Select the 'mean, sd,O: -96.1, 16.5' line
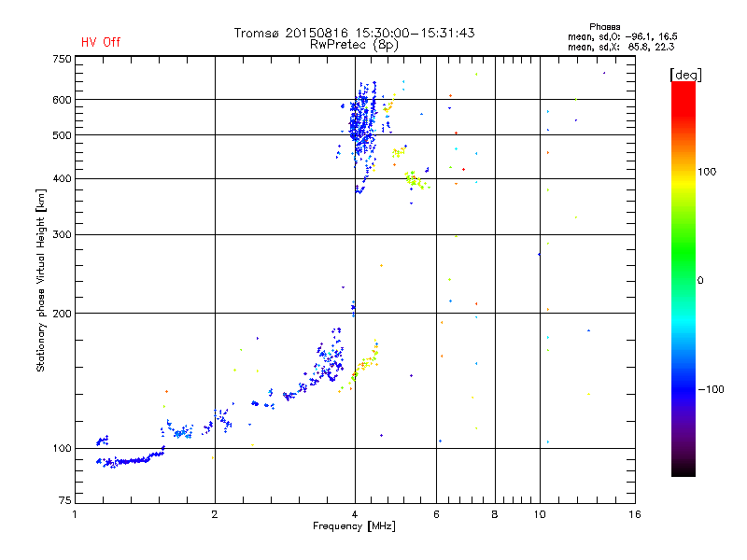 (623, 36)
